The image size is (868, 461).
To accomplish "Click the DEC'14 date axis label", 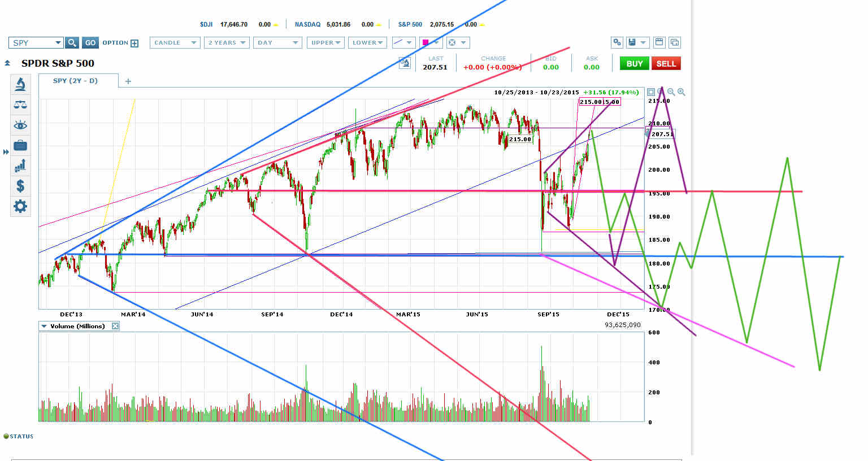I will [341, 314].
